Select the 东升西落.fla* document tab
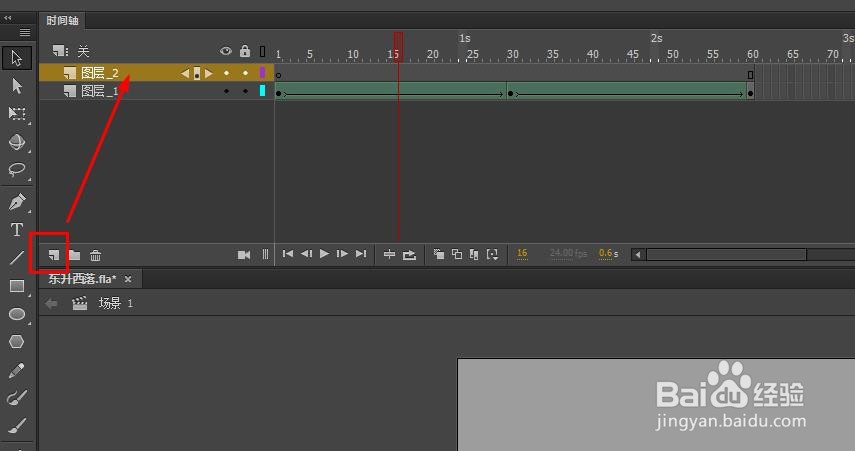This screenshot has width=855, height=451. pos(82,279)
